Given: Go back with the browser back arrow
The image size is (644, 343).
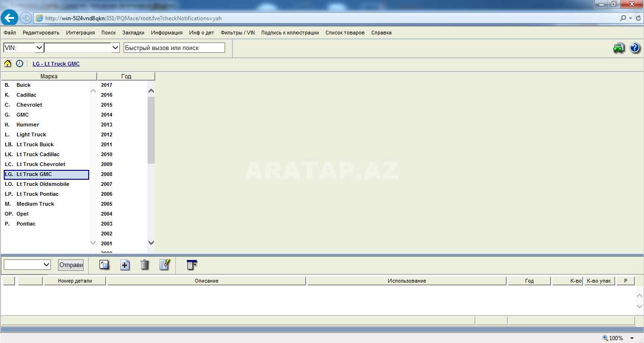Looking at the screenshot, I should click(9, 18).
